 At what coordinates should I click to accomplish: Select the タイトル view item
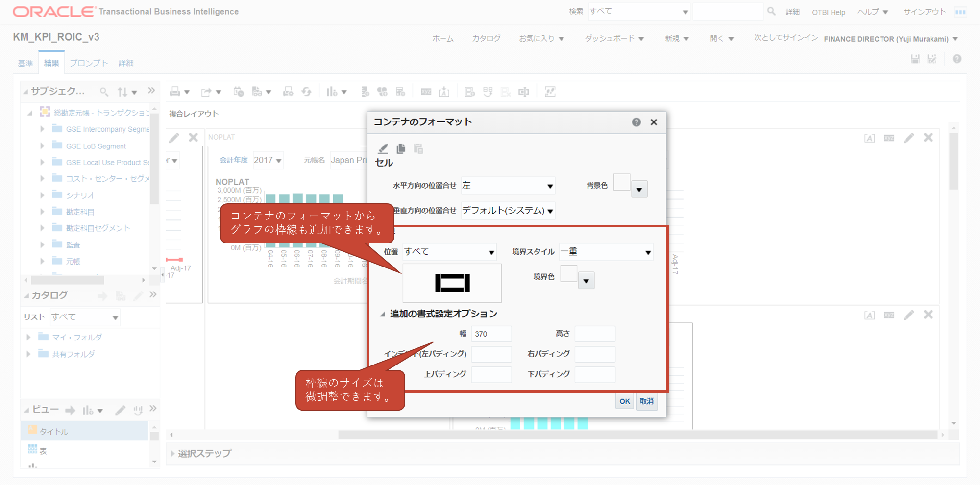[85, 431]
